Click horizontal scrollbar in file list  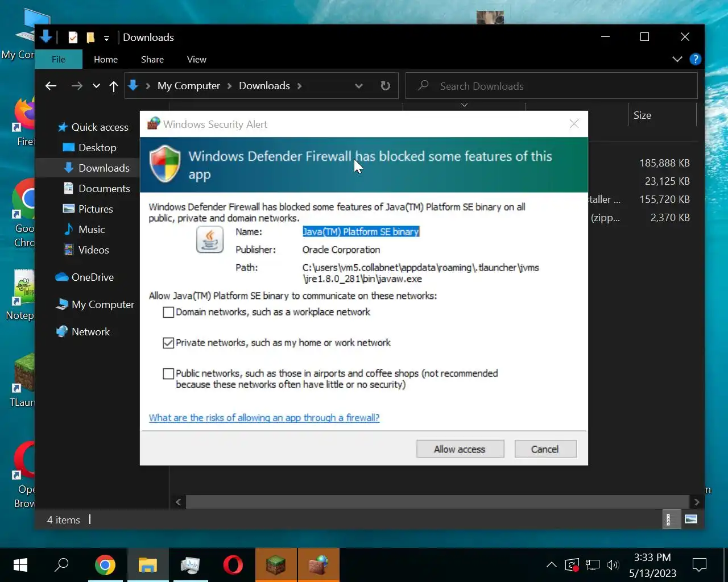437,502
